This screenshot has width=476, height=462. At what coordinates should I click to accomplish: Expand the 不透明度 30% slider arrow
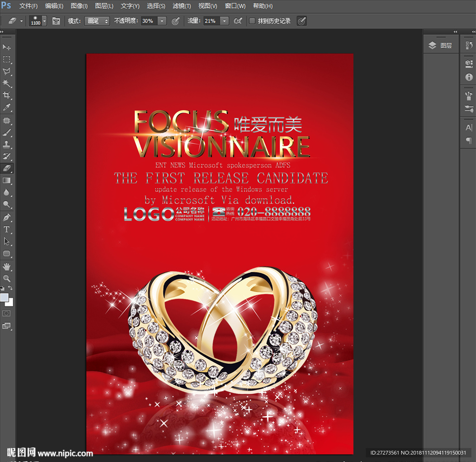click(162, 21)
